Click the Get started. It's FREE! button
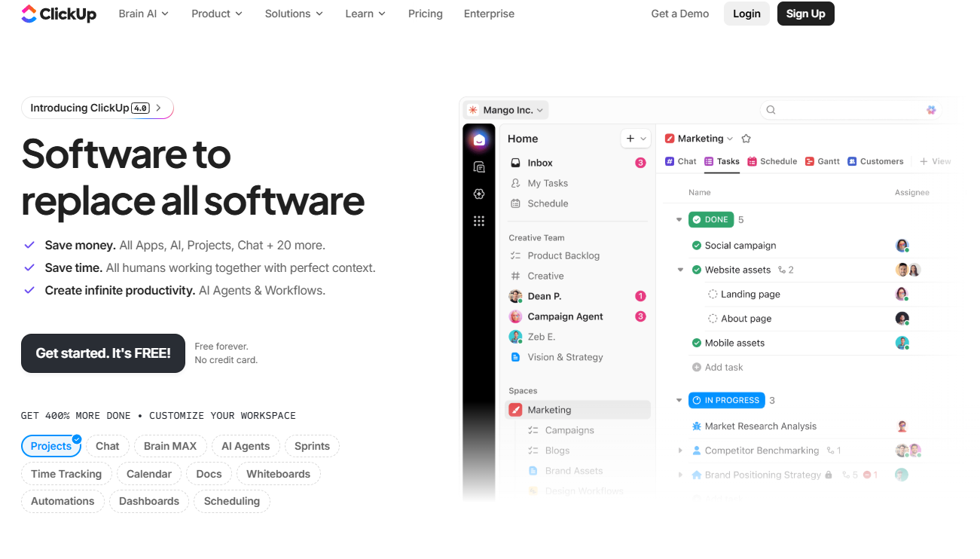 coord(103,353)
